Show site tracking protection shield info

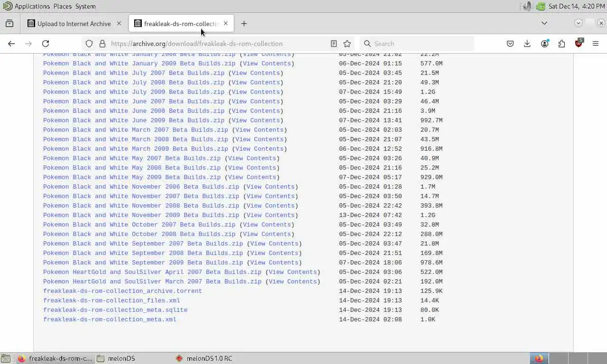click(x=89, y=44)
